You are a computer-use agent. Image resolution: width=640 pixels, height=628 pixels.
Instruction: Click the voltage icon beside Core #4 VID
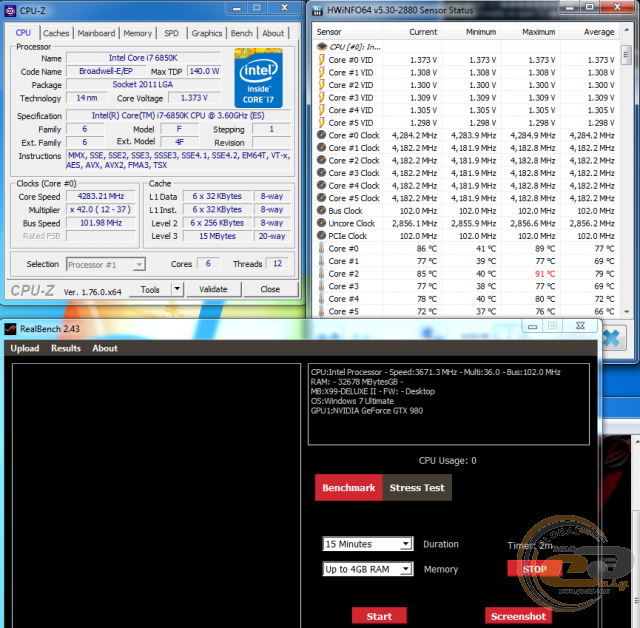[322, 110]
